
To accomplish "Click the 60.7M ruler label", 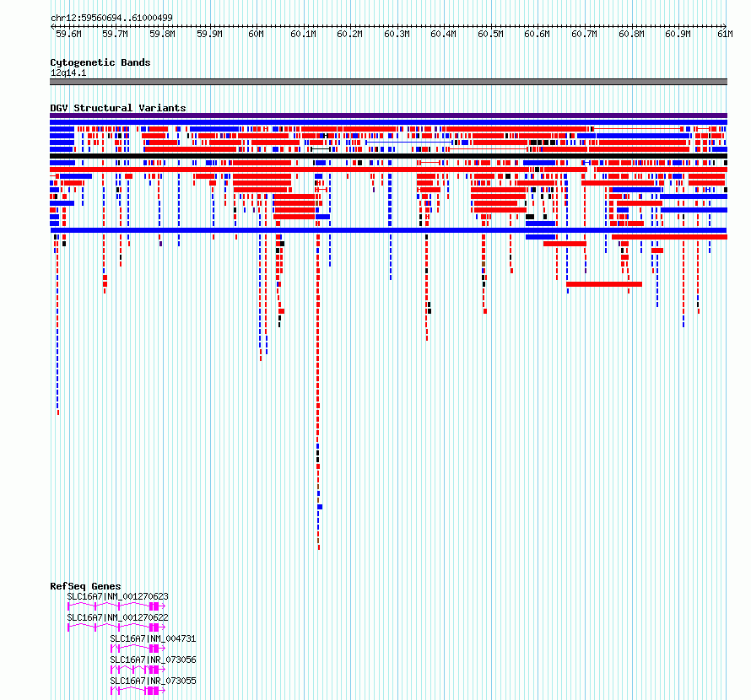I will tap(584, 34).
